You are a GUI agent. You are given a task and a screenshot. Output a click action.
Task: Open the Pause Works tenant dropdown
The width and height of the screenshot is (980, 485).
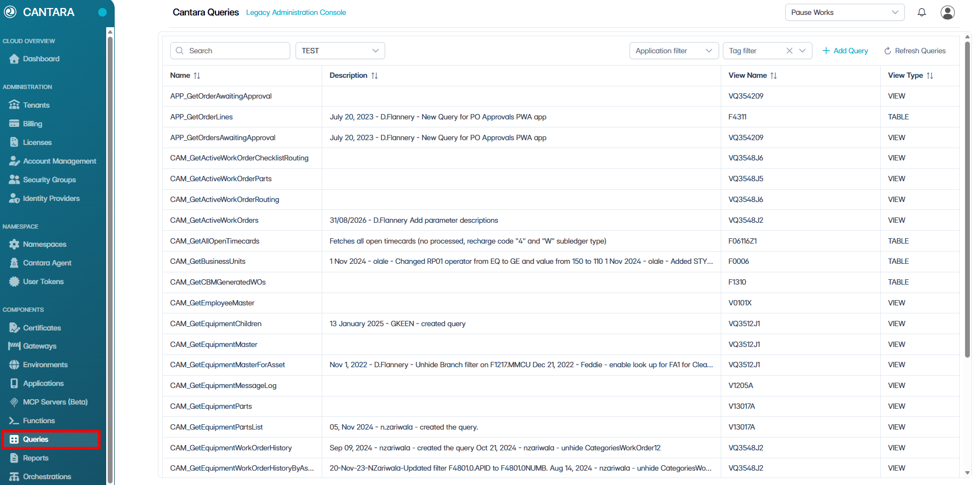coord(844,12)
